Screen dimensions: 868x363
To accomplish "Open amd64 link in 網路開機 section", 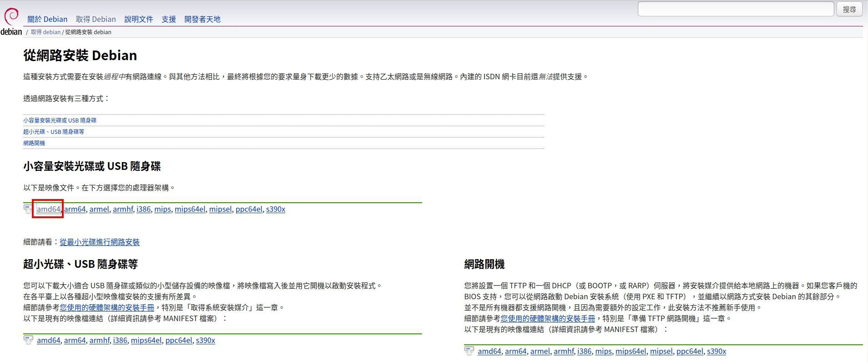I will pos(490,351).
